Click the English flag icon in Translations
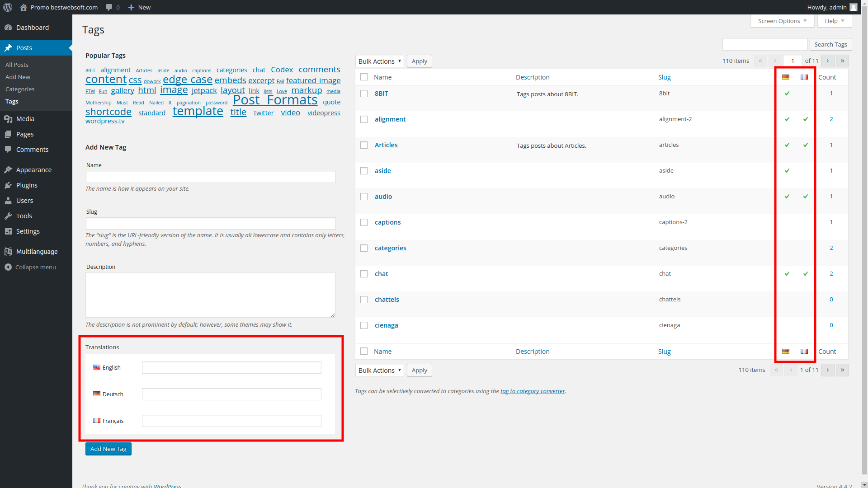 pyautogui.click(x=97, y=367)
